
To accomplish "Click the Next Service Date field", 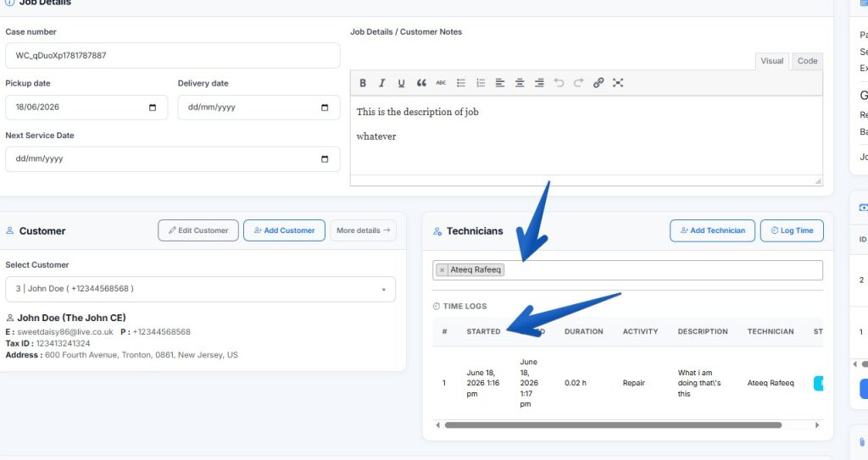I will 173,159.
